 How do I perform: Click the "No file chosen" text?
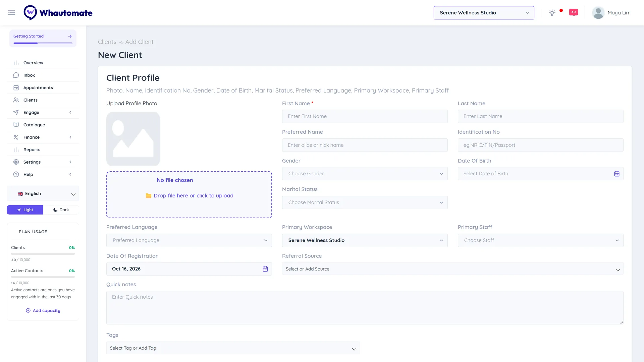click(x=175, y=180)
